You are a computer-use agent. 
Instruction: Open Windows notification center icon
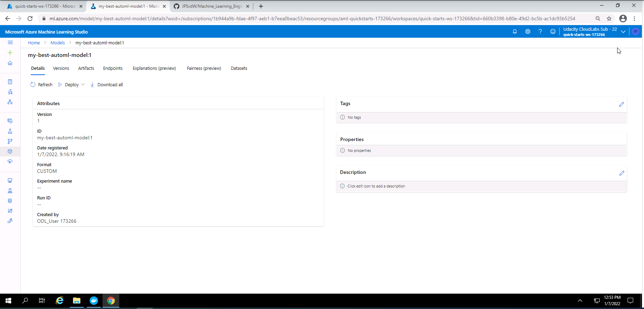(x=630, y=301)
